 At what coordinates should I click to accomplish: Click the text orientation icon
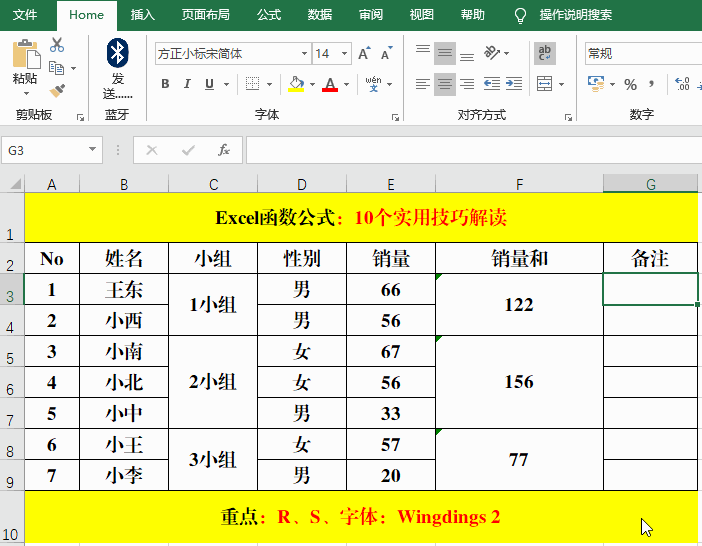[492, 53]
